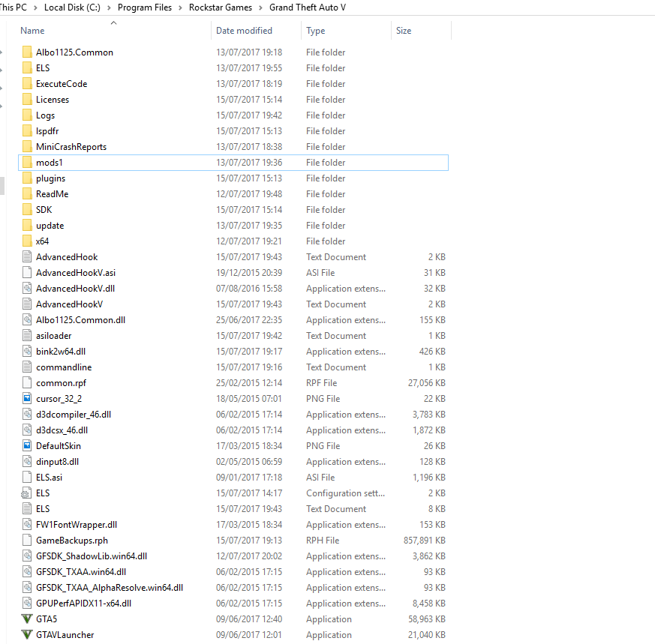Click the 58,963 KB size value
Screen dimensions: 655x644
coord(426,619)
